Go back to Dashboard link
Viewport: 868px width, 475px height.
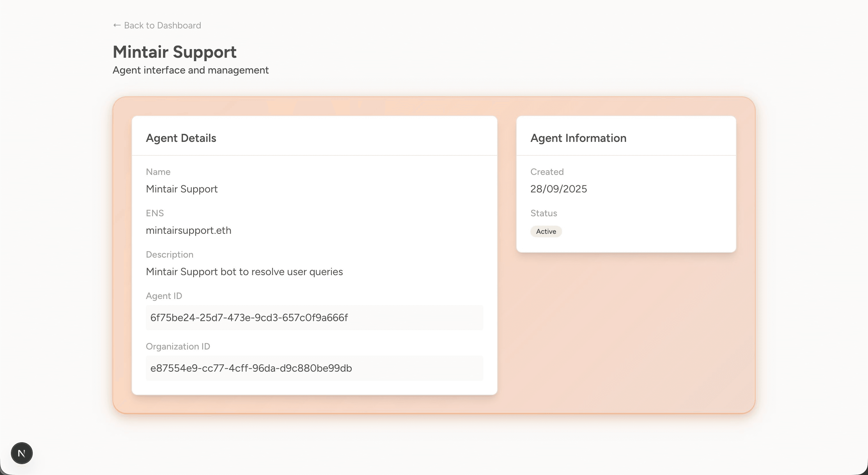click(162, 25)
